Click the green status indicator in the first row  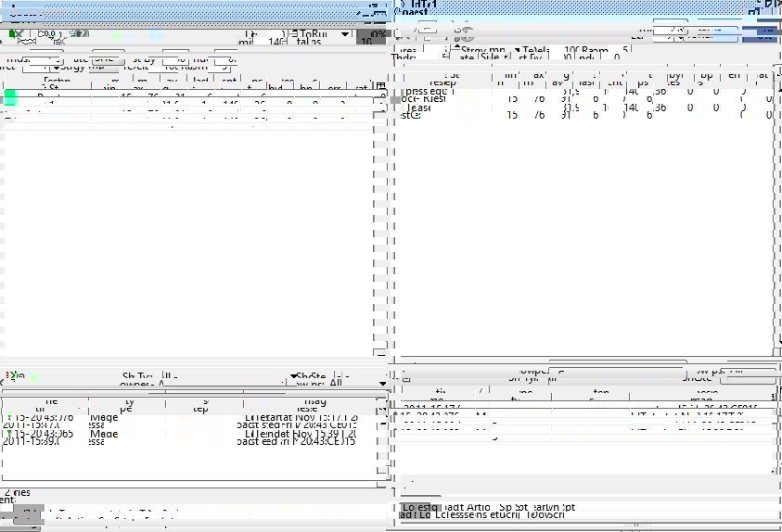pyautogui.click(x=10, y=96)
